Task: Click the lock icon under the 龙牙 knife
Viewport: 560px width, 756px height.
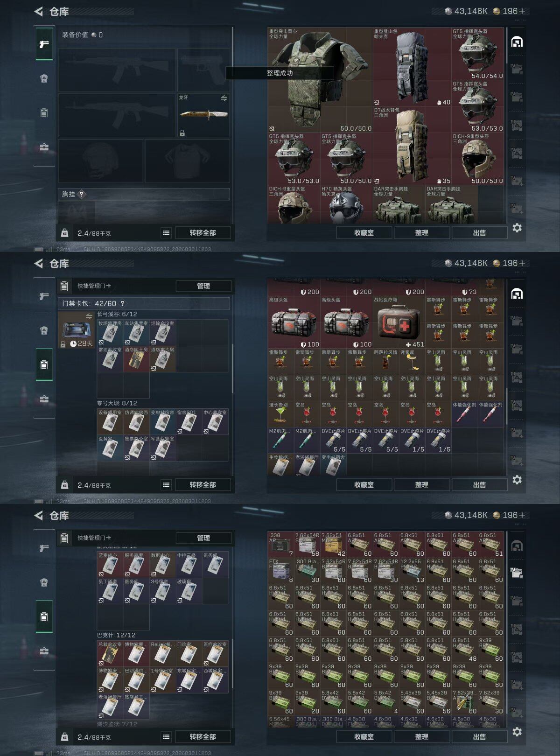Action: click(182, 133)
